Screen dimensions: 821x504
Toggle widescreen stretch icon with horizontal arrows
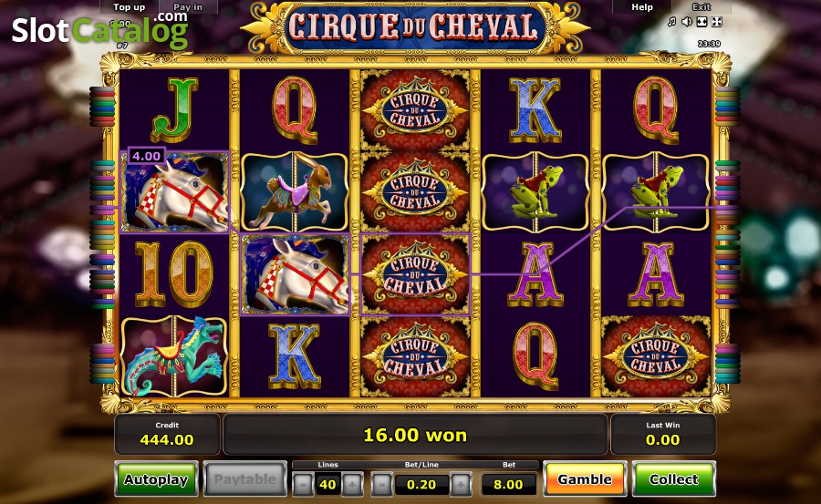click(702, 22)
